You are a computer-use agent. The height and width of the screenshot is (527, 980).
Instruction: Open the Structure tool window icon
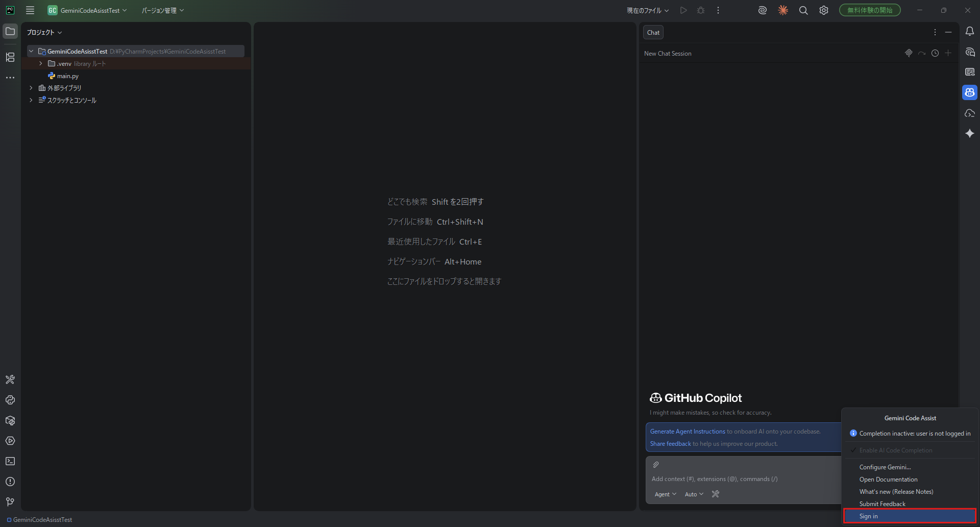[x=10, y=57]
